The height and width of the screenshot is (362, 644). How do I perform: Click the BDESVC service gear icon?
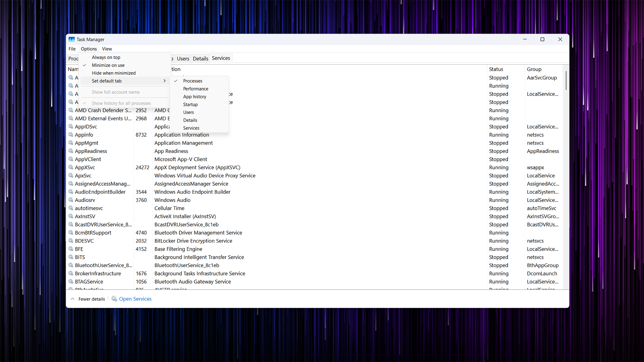pyautogui.click(x=71, y=240)
